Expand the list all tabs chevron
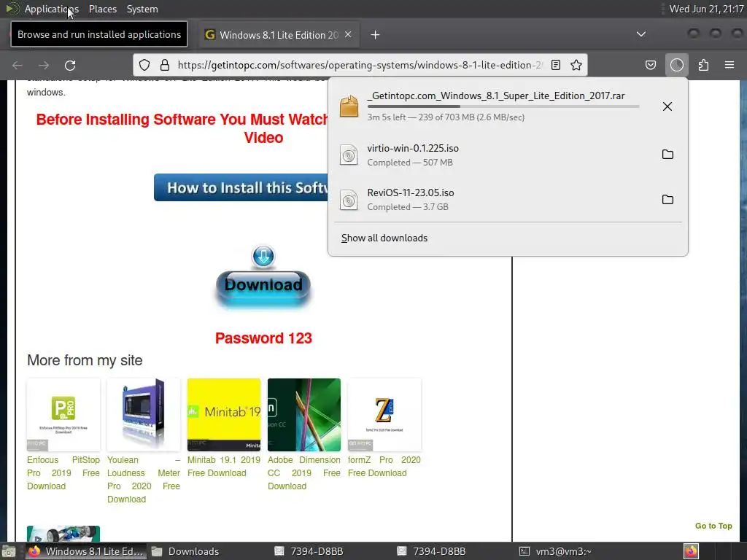747x560 pixels. [641, 34]
